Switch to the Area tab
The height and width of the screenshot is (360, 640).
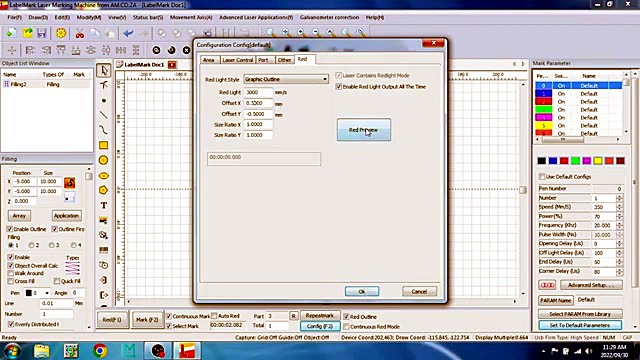point(209,60)
